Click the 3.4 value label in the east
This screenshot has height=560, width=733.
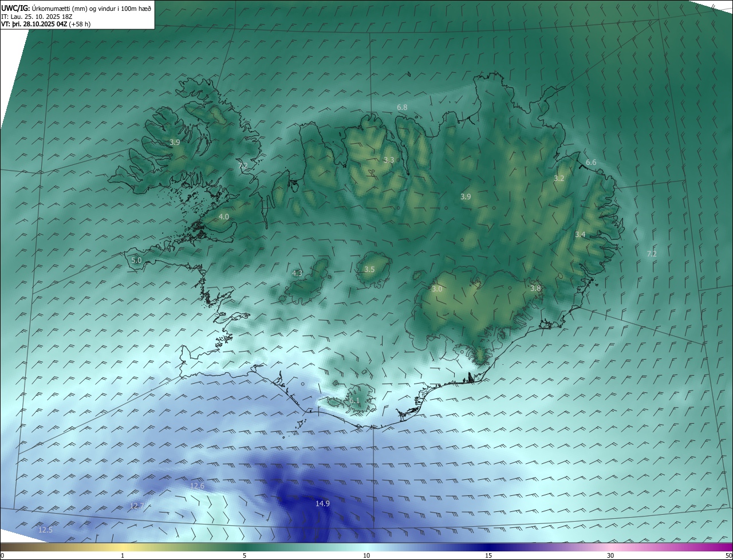click(580, 235)
